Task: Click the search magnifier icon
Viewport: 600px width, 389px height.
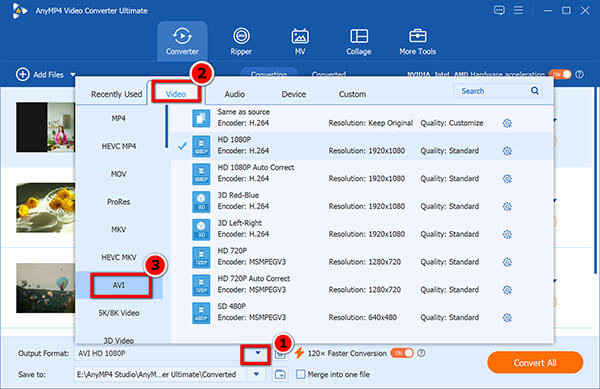Action: click(535, 91)
